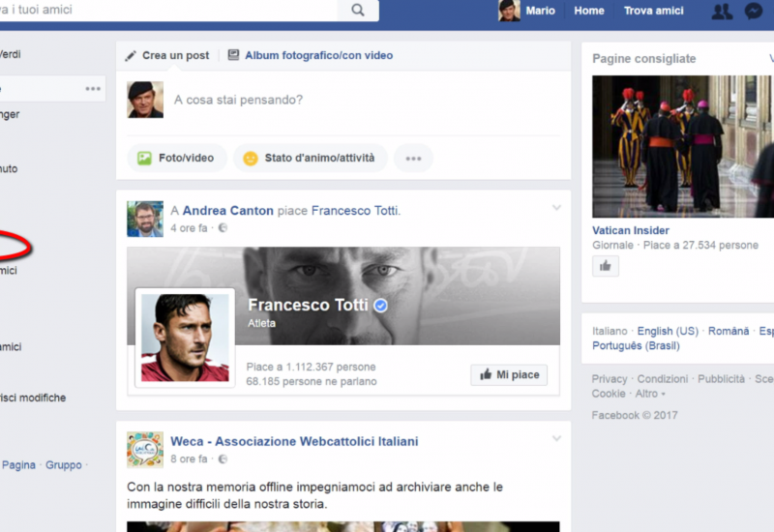
Task: Click the green photo icon in Foto/video
Action: click(144, 158)
